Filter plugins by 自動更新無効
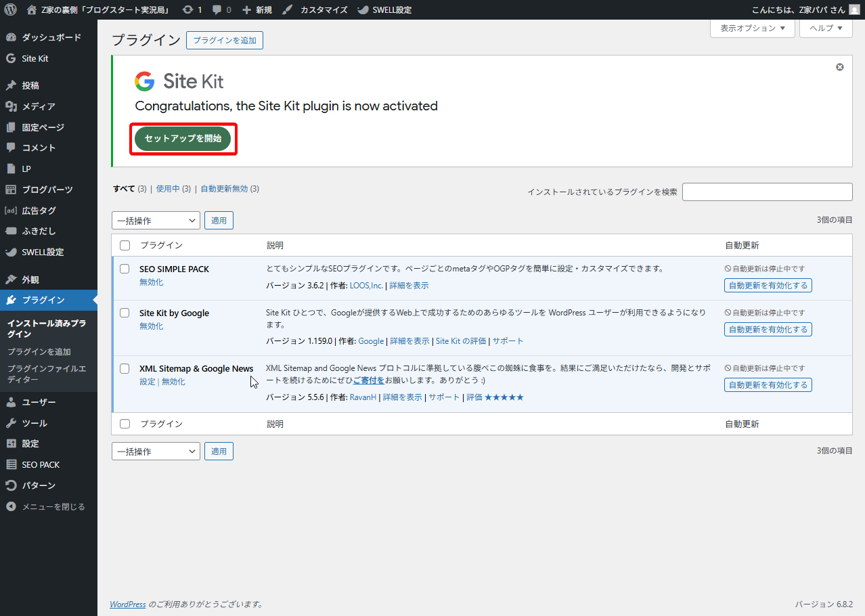Screen dimensions: 865x616 [x=224, y=189]
